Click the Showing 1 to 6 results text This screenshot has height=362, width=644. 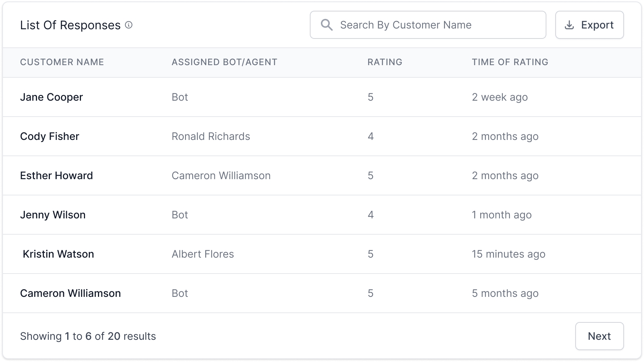tap(88, 336)
